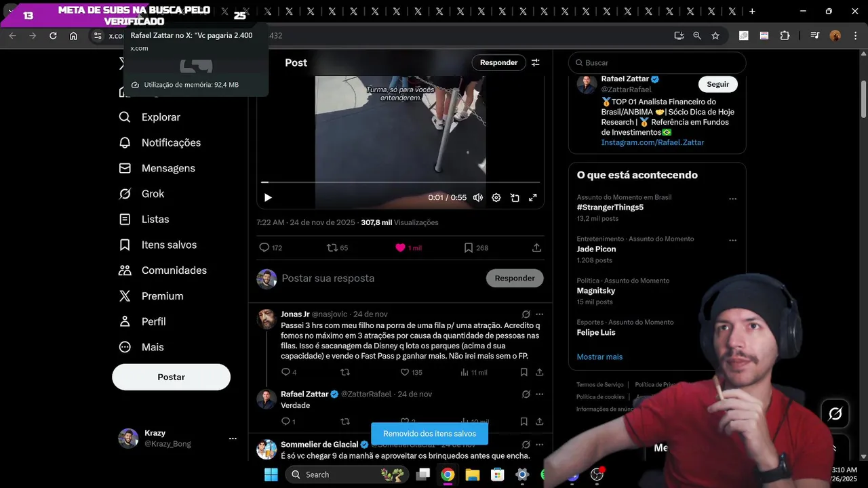Open more options on Rafael Zattar's Verdade reply
The width and height of the screenshot is (868, 488).
click(540, 394)
